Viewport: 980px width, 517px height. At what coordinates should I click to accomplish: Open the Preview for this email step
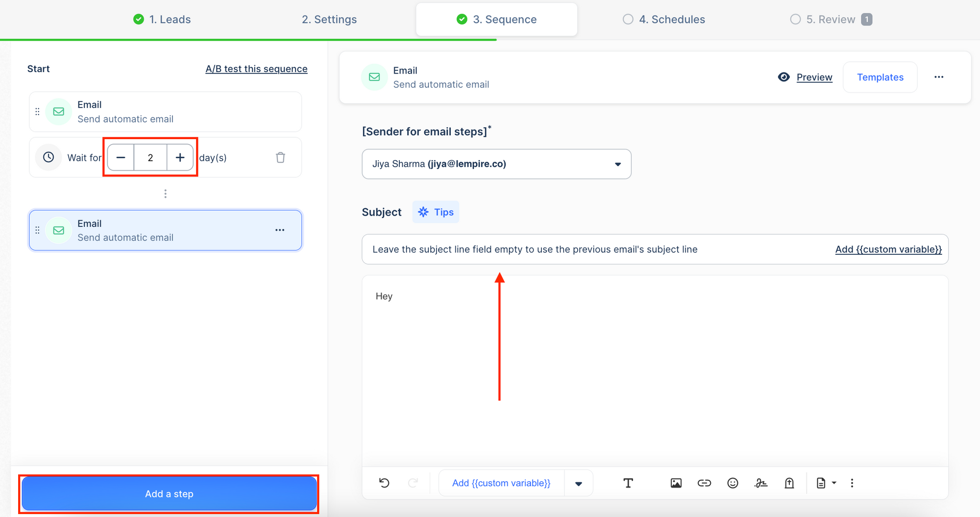pos(814,77)
